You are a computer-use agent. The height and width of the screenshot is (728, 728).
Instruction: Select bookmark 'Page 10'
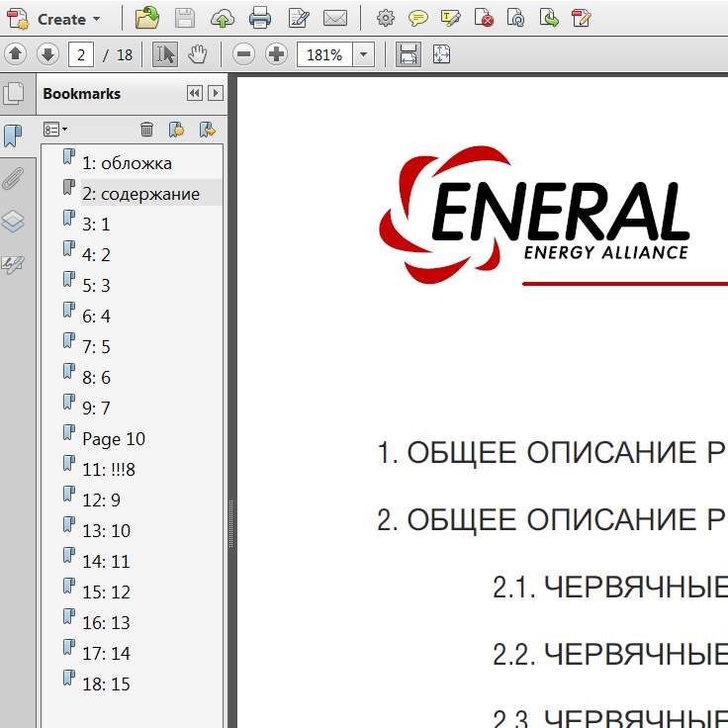pos(114,439)
